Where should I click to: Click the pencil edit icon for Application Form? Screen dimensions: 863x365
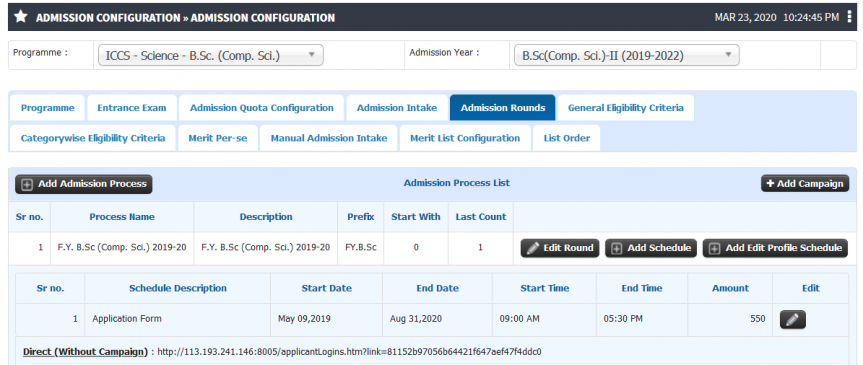(793, 319)
